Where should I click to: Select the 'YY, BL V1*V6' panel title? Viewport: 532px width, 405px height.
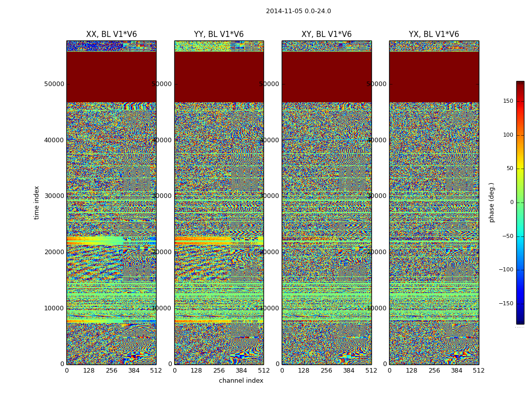point(219,34)
